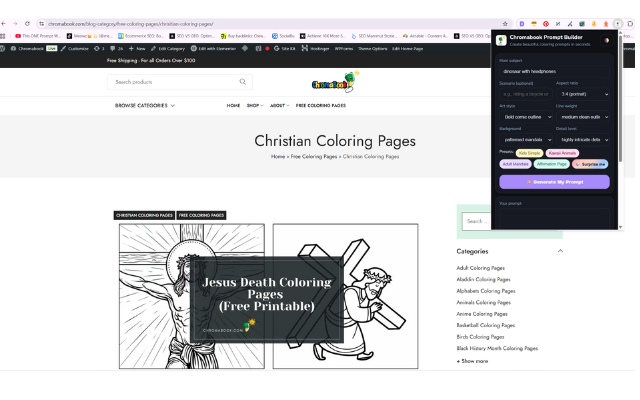This screenshot has width=640, height=400.
Task: Click New in WordPress admin bar
Action: (x=137, y=48)
